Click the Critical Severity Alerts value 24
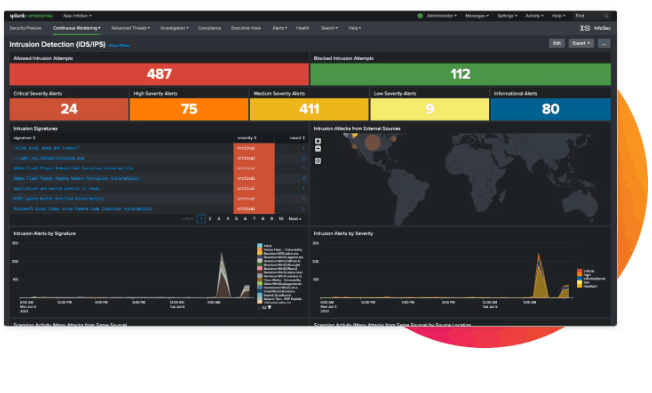The image size is (652, 393). point(69,109)
